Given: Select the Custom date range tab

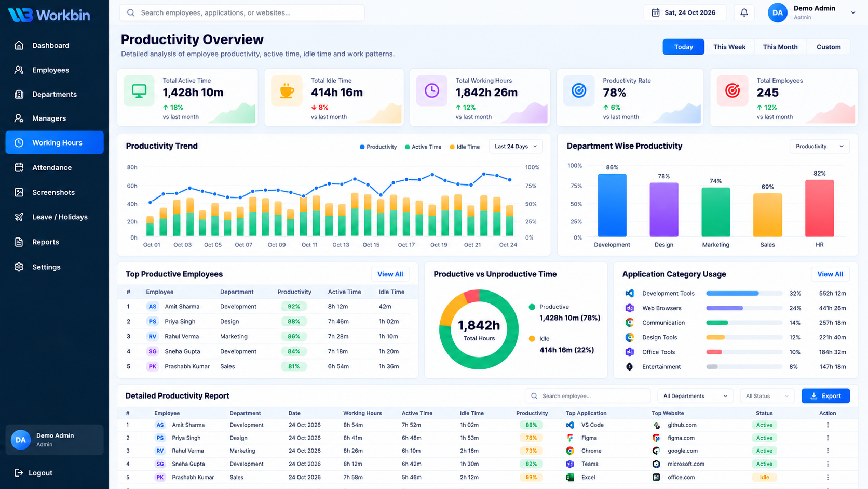Looking at the screenshot, I should coord(829,47).
